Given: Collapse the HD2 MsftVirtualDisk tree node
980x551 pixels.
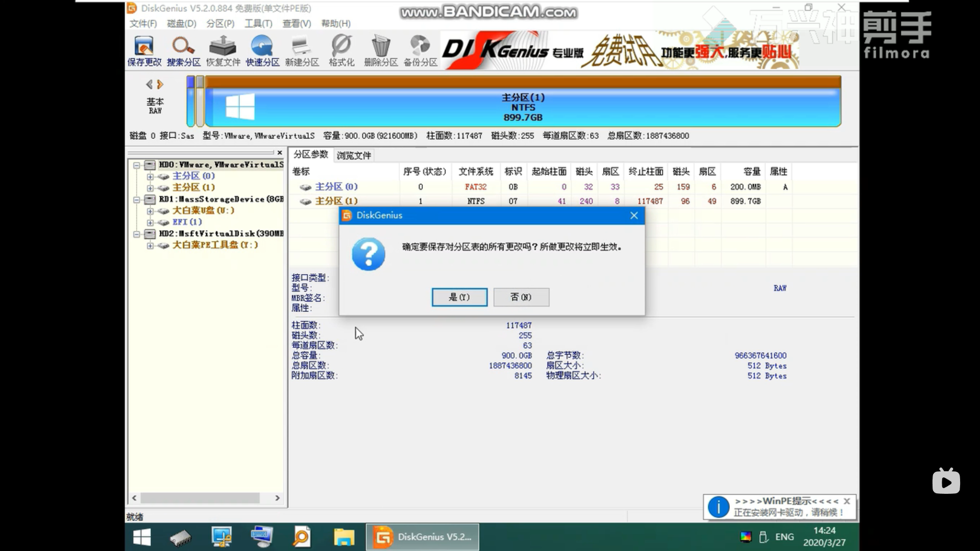Looking at the screenshot, I should pos(137,234).
